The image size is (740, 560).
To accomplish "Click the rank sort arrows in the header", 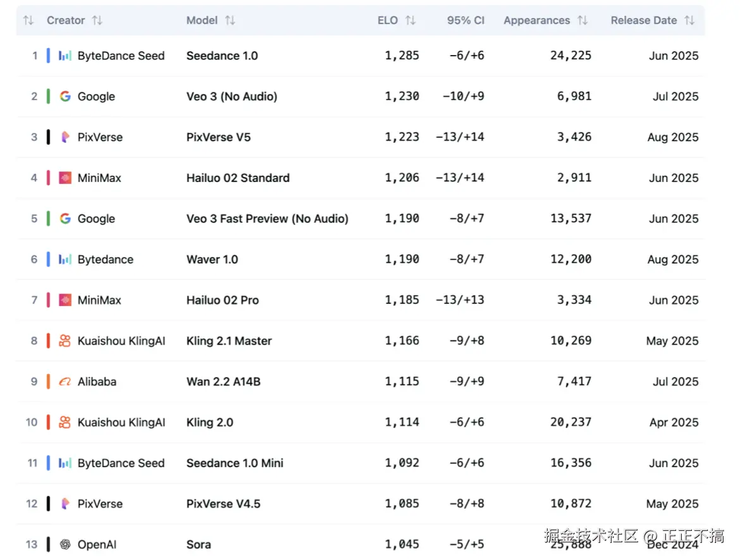I will pos(28,20).
